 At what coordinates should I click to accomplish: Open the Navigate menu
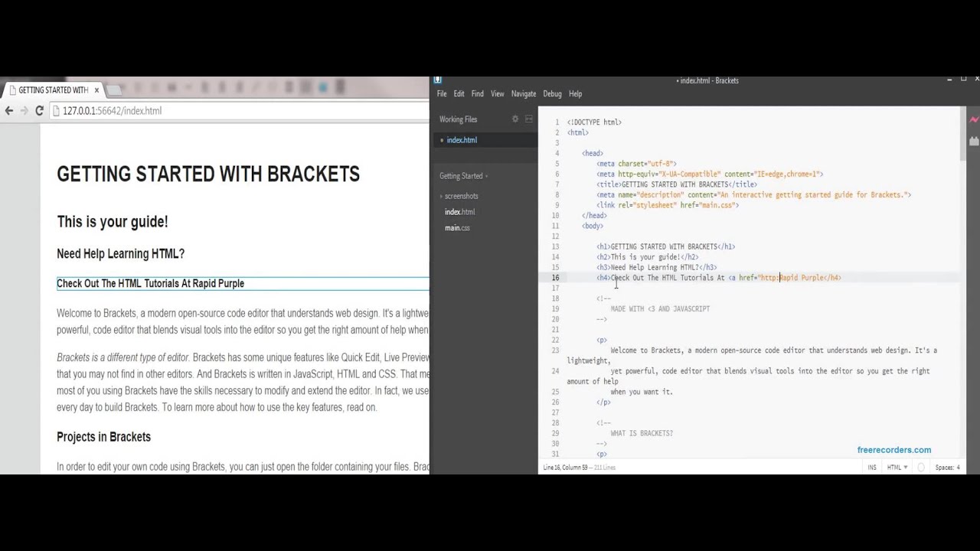(524, 94)
